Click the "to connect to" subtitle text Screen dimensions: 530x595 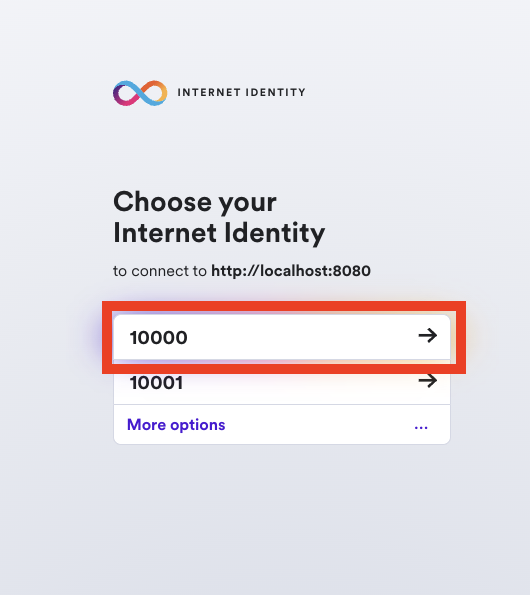click(x=160, y=271)
